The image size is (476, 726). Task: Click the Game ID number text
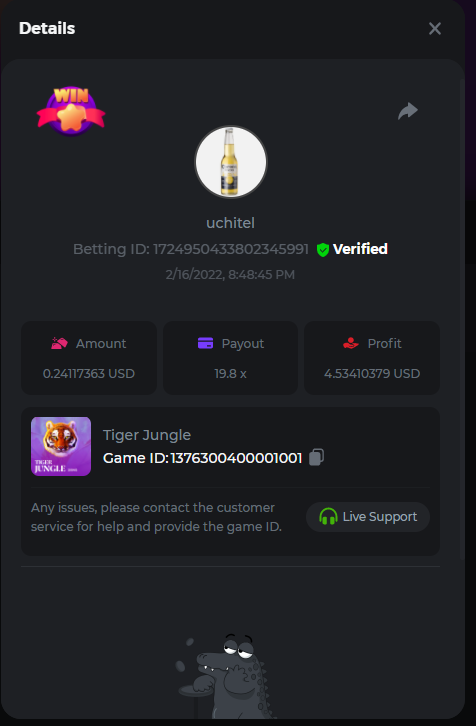tap(236, 458)
